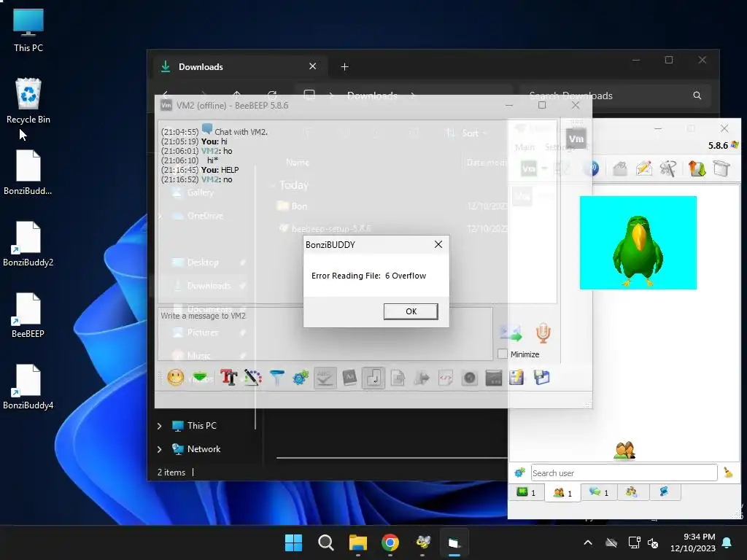Click the Search Downloads box in Explorer

(x=614, y=96)
